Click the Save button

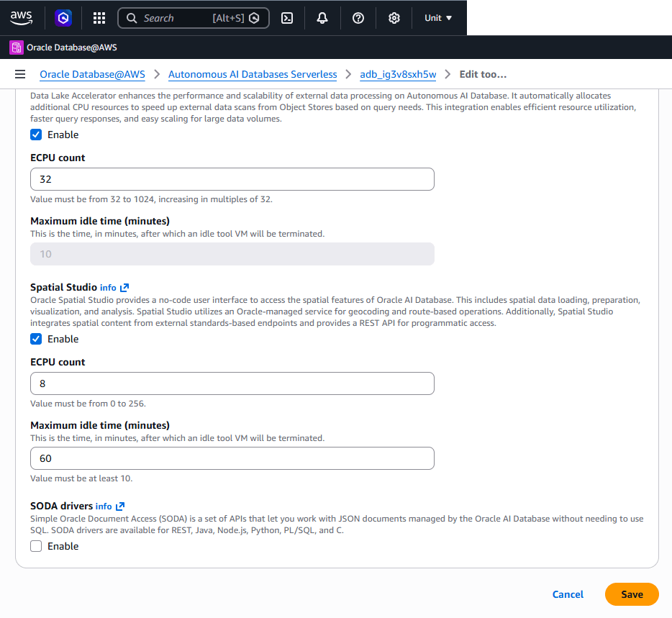pyautogui.click(x=632, y=594)
